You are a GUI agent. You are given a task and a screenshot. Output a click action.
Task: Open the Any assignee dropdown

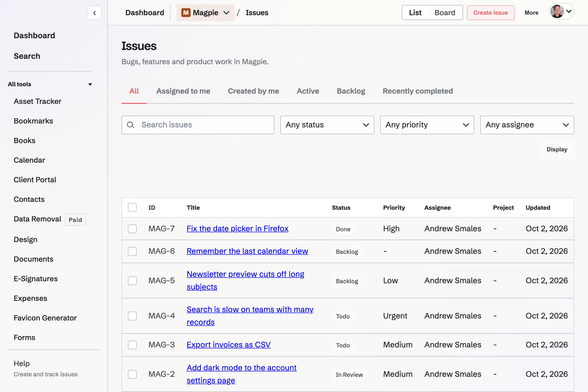pyautogui.click(x=527, y=125)
